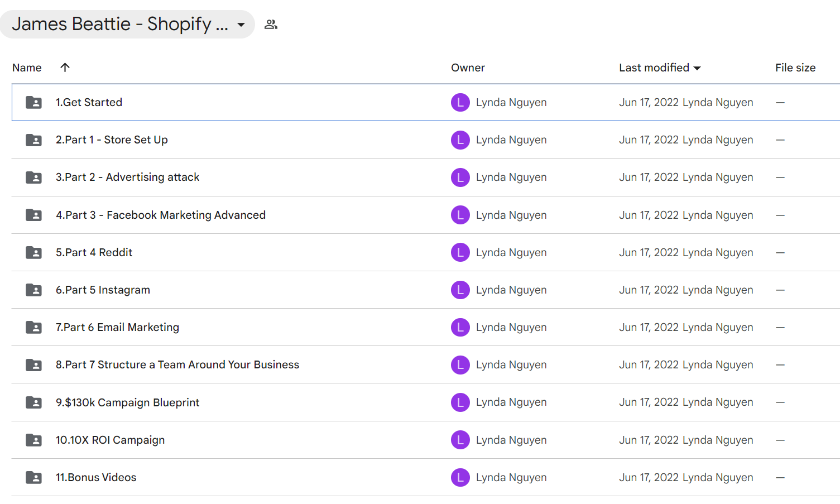This screenshot has width=840, height=504.
Task: Click owner avatar in 6.Part 5 Instagram row
Action: click(460, 290)
